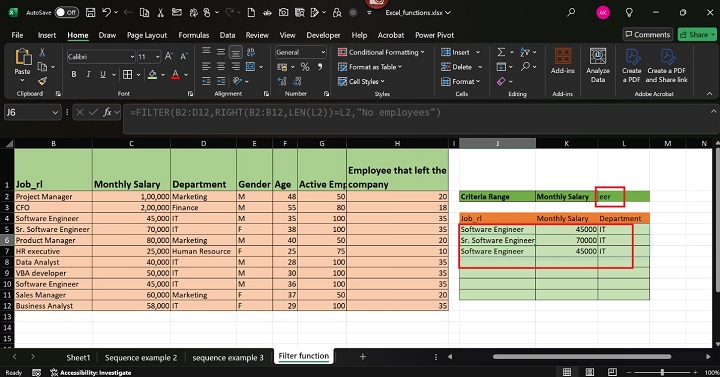
Task: Click the Name Box showing J6
Action: coord(32,113)
